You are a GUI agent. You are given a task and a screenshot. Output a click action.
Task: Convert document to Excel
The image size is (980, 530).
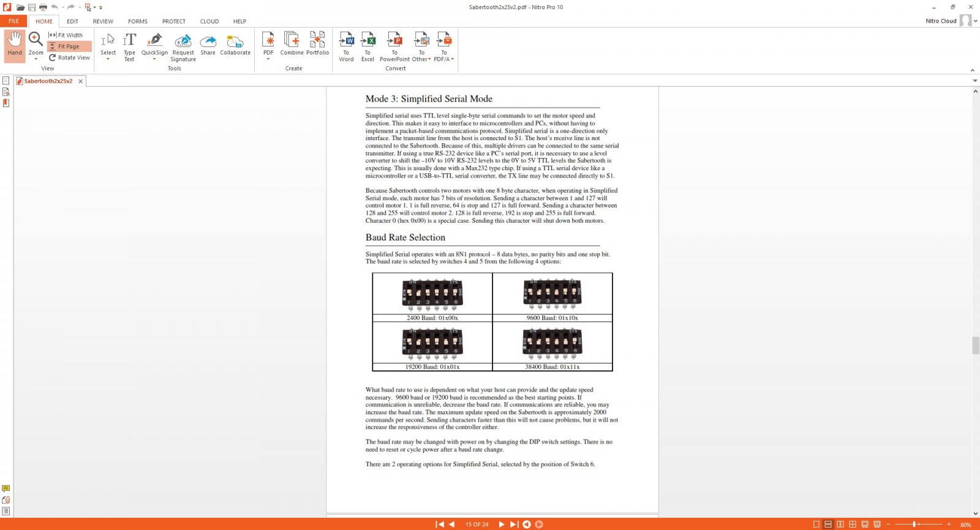click(x=367, y=47)
